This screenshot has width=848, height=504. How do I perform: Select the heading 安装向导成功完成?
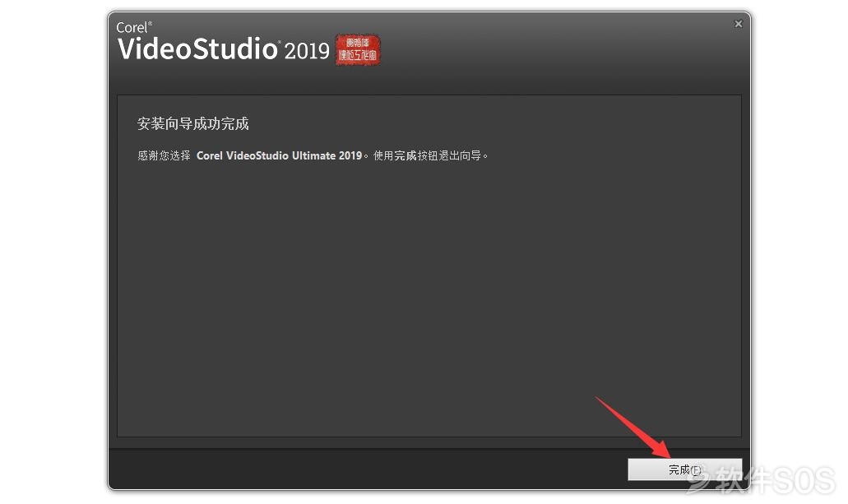click(x=193, y=124)
